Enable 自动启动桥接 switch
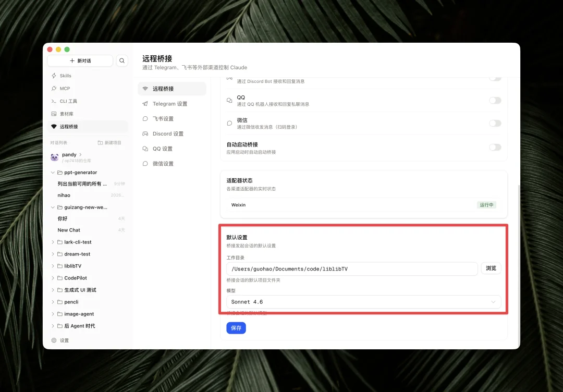The height and width of the screenshot is (392, 563). pyautogui.click(x=495, y=148)
